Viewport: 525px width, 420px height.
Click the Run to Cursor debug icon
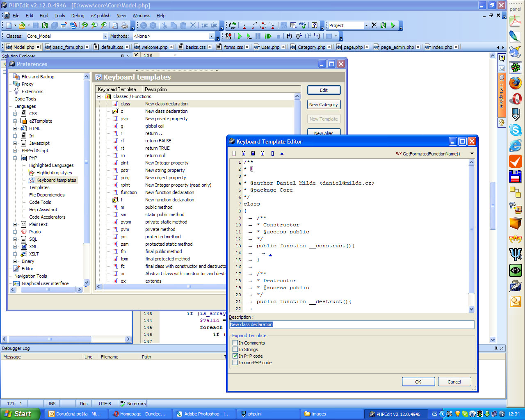coord(317,36)
